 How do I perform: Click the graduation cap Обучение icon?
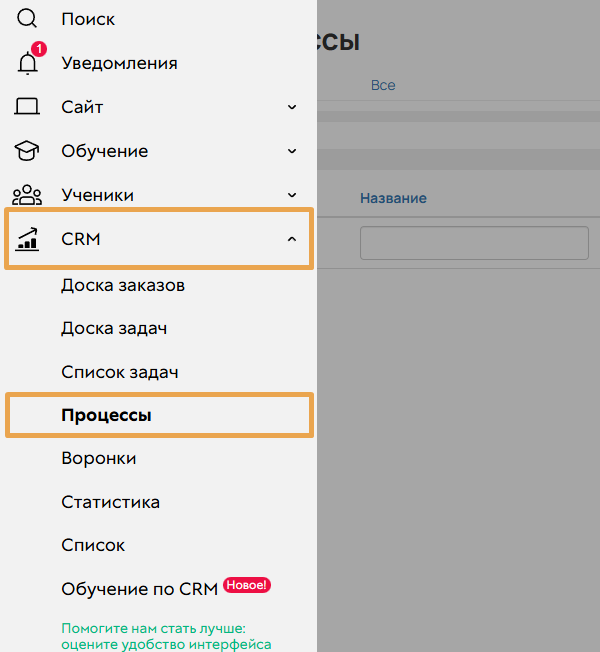[x=28, y=151]
